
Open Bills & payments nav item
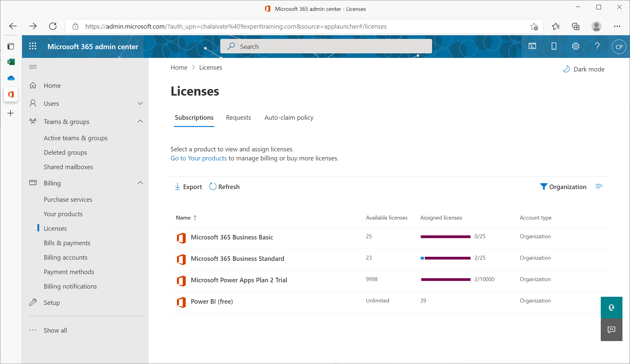point(67,243)
